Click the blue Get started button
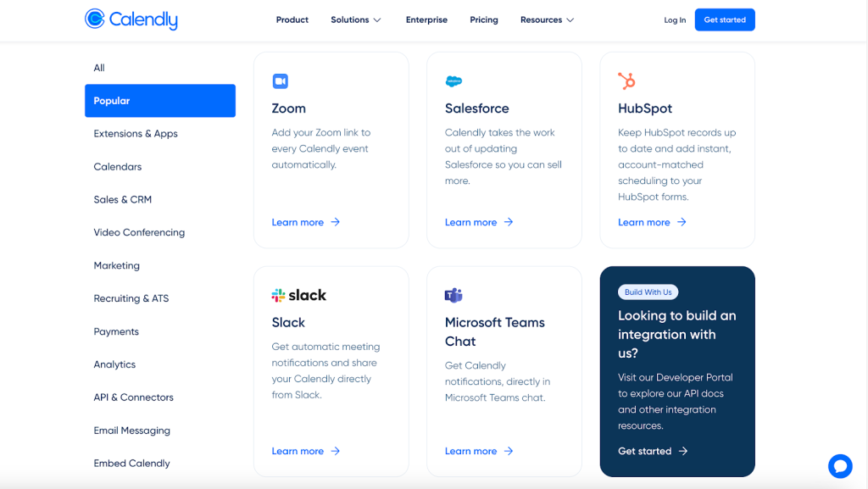The width and height of the screenshot is (868, 489). click(725, 19)
